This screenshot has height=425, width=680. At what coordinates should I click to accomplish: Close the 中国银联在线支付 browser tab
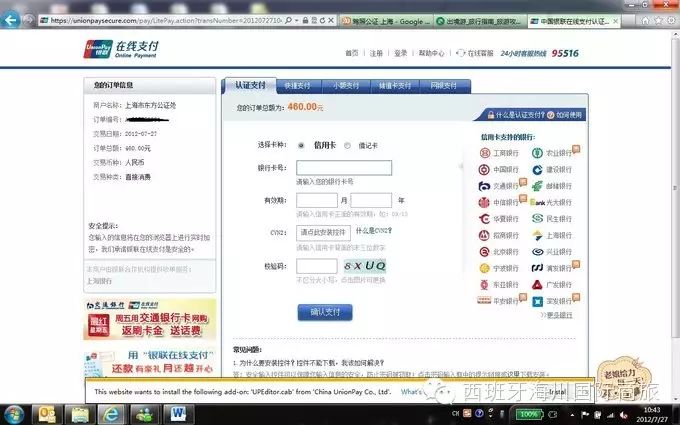click(x=615, y=21)
